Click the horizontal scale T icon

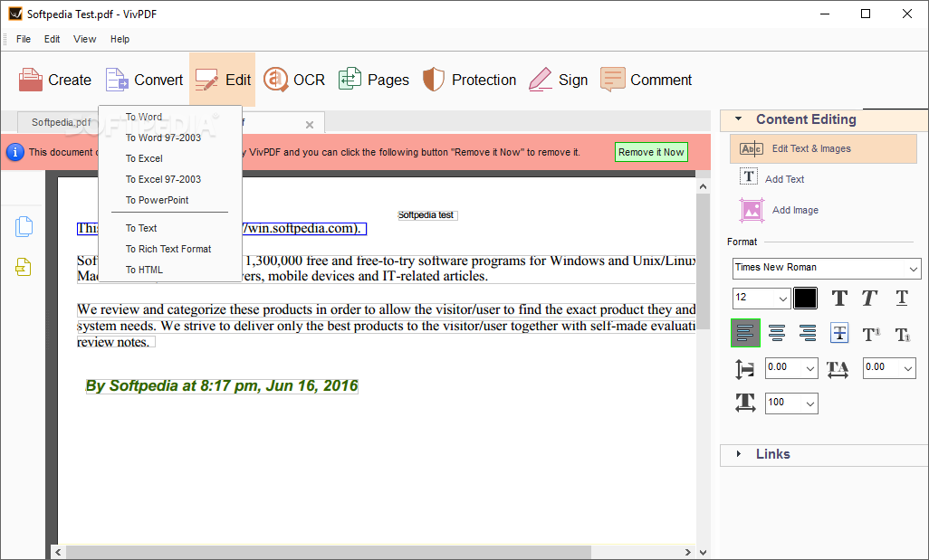click(x=745, y=403)
